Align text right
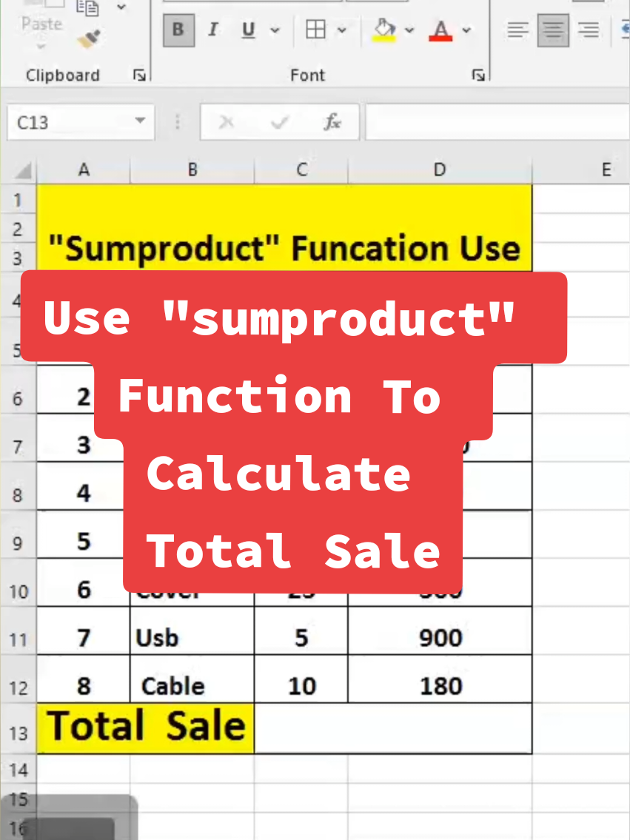630x840 pixels. [589, 30]
